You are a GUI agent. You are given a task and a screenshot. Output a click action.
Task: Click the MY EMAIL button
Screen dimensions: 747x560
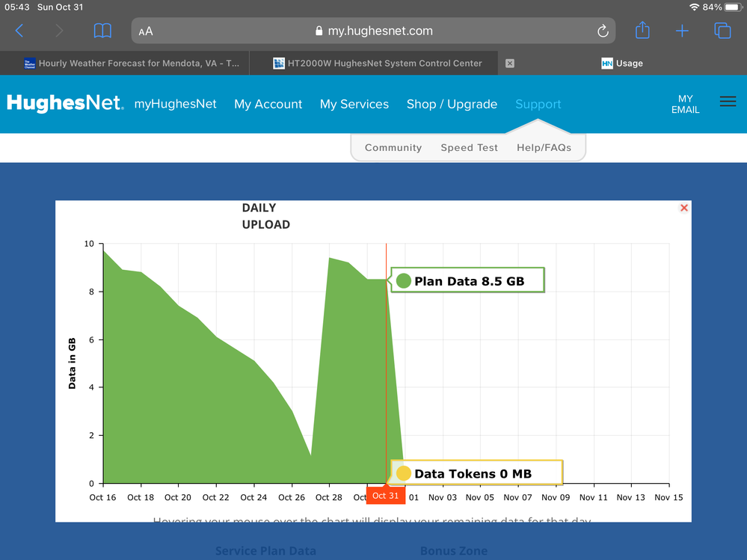685,104
